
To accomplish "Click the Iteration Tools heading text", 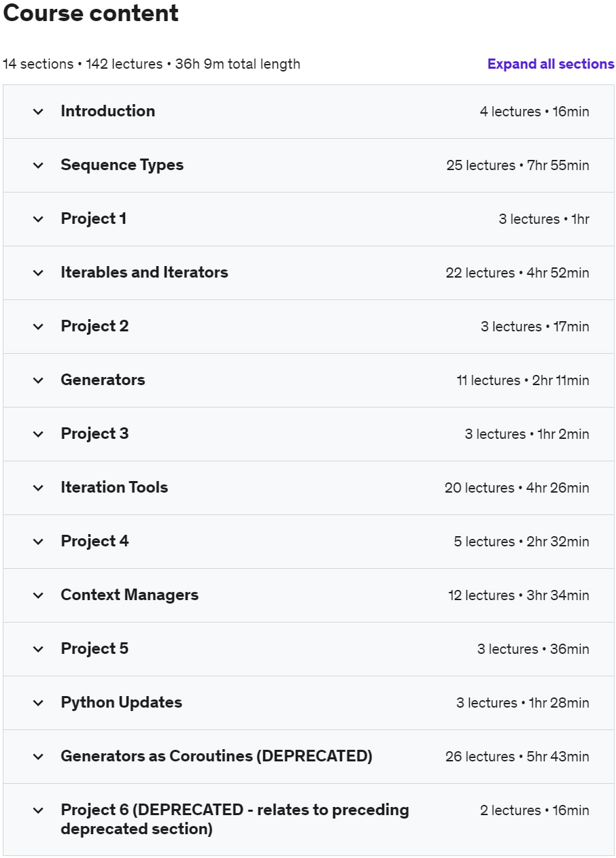I will click(x=114, y=487).
